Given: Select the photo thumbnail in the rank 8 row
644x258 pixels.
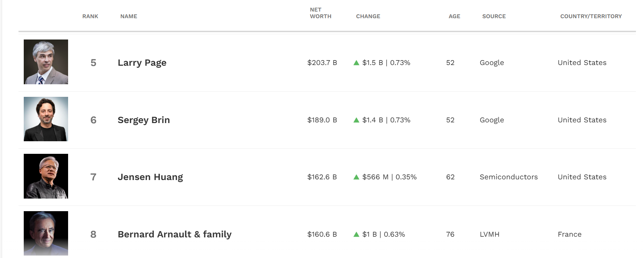Looking at the screenshot, I should [x=46, y=233].
